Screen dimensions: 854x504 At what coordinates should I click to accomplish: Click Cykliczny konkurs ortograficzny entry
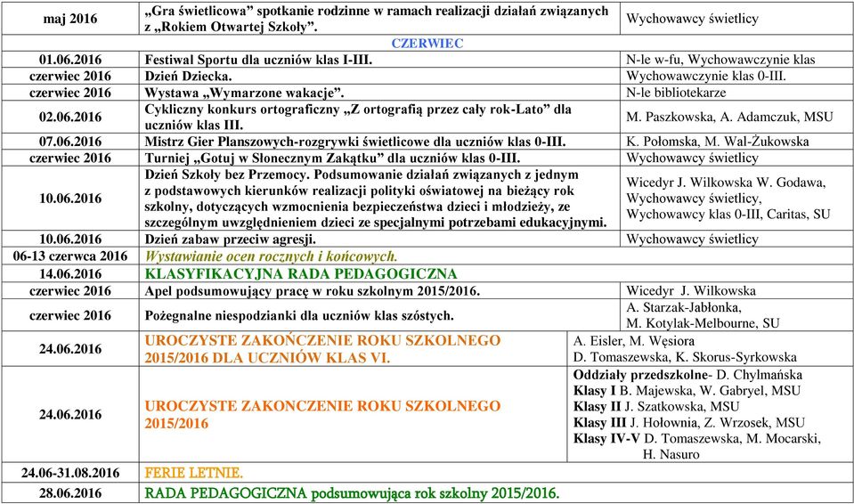click(358, 118)
